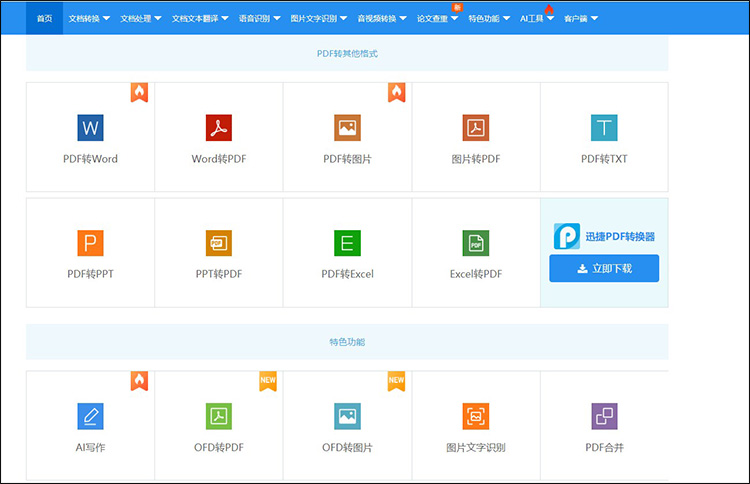This screenshot has width=750, height=484.
Task: Click the 新 badge above 论文查重
Action: pyautogui.click(x=457, y=7)
